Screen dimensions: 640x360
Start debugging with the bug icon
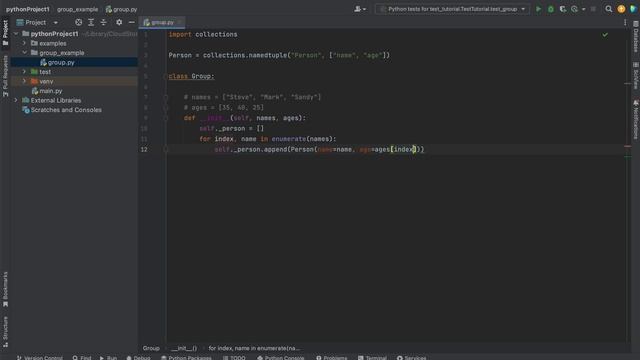(551, 9)
